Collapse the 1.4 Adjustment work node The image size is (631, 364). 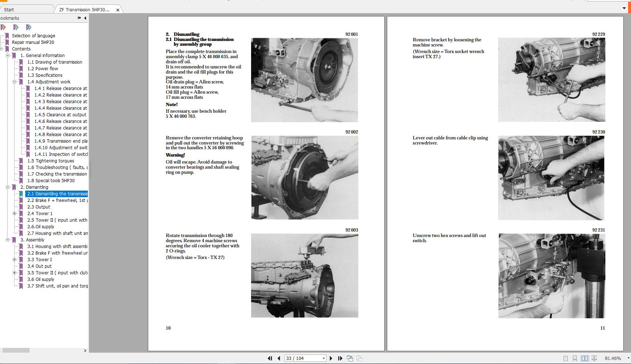(x=14, y=82)
